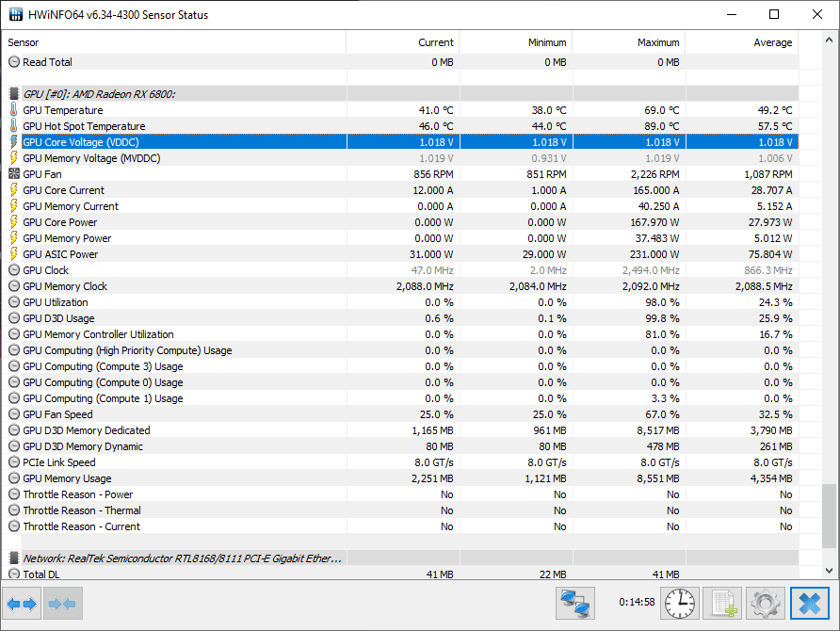Viewport: 840px width, 631px height.
Task: Open sensor settings gear button
Action: (x=766, y=603)
